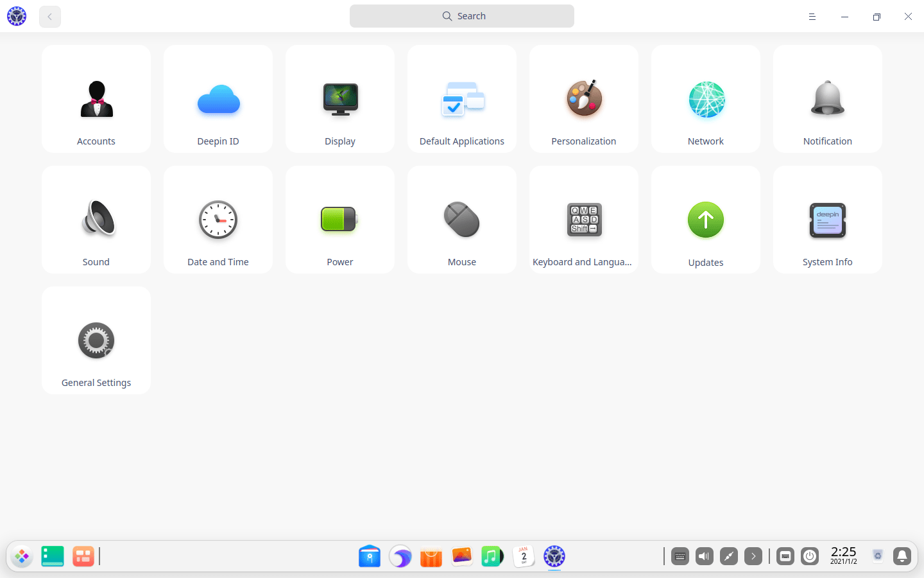Image resolution: width=924 pixels, height=578 pixels.
Task: Click the back navigation arrow button
Action: [x=50, y=17]
